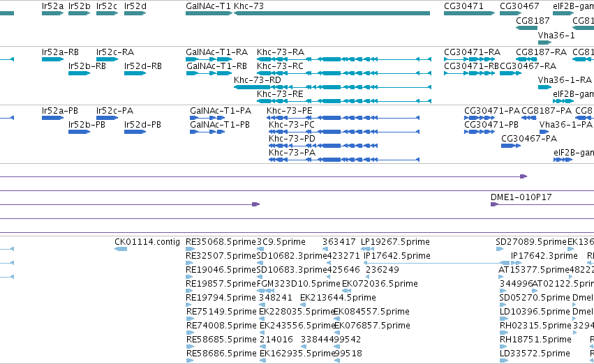Viewport: 594px width, 364px height.
Task: Open the CG30471 gene label
Action: pyautogui.click(x=463, y=6)
